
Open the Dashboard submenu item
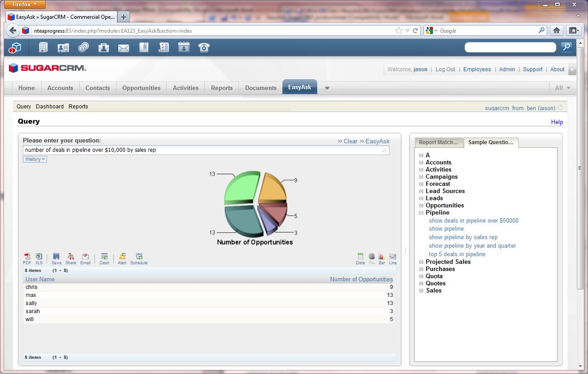pyautogui.click(x=50, y=107)
